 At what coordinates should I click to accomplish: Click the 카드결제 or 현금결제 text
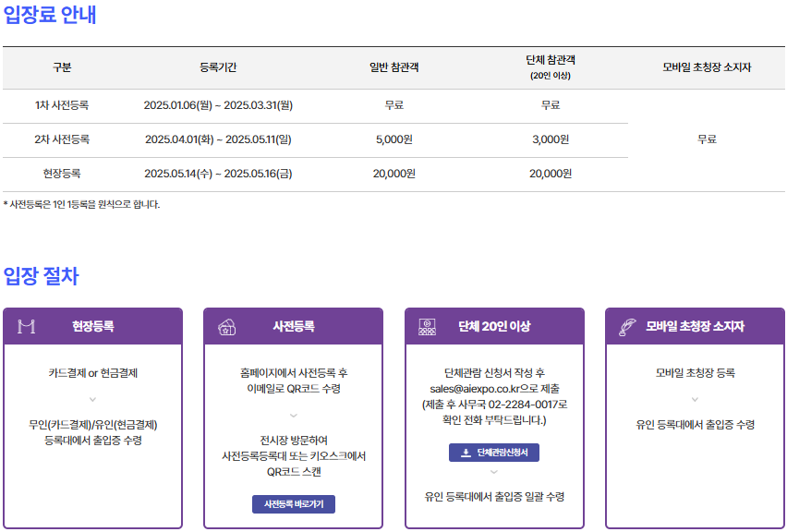[x=93, y=373]
